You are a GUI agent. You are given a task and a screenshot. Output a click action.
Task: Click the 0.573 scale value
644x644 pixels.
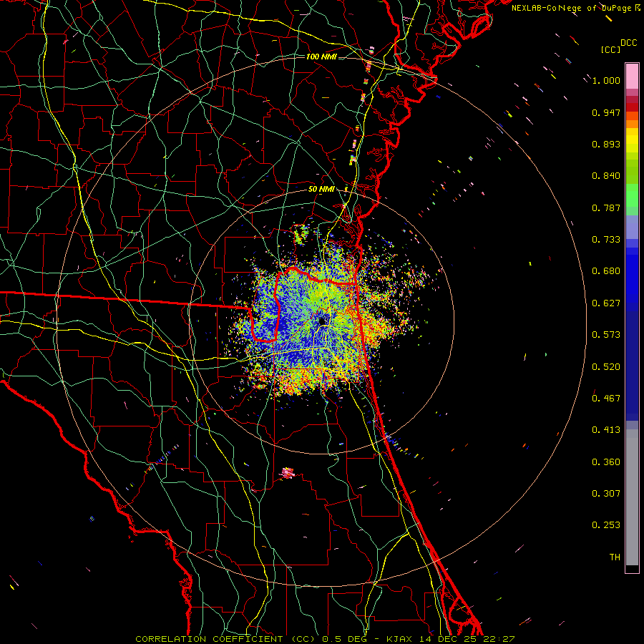pyautogui.click(x=606, y=335)
